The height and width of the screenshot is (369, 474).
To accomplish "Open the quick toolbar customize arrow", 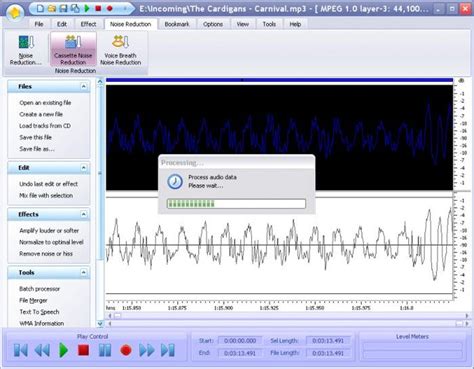I will 125,9.
